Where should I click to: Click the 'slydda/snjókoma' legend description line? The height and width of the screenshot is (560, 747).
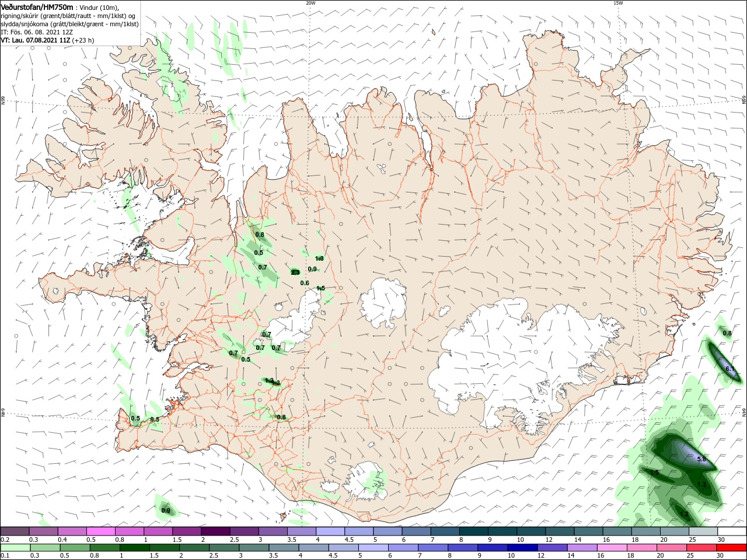pos(69,24)
